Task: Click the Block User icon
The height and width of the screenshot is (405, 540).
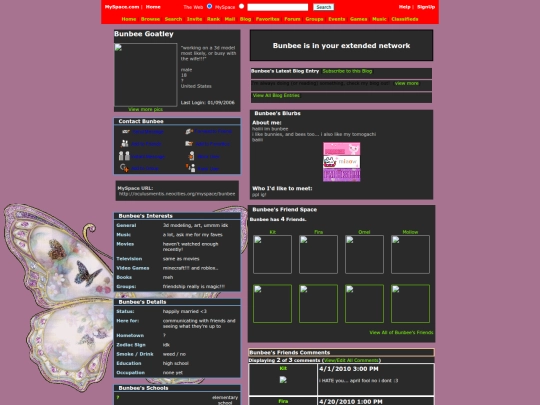Action: (x=191, y=156)
